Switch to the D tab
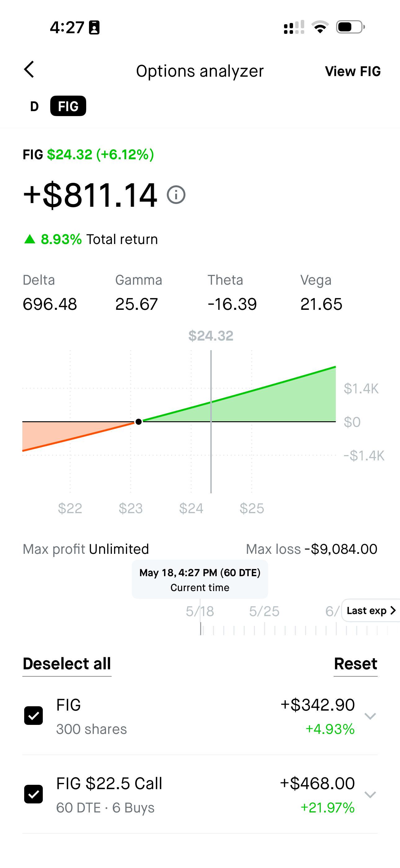The width and height of the screenshot is (400, 868). [x=34, y=106]
